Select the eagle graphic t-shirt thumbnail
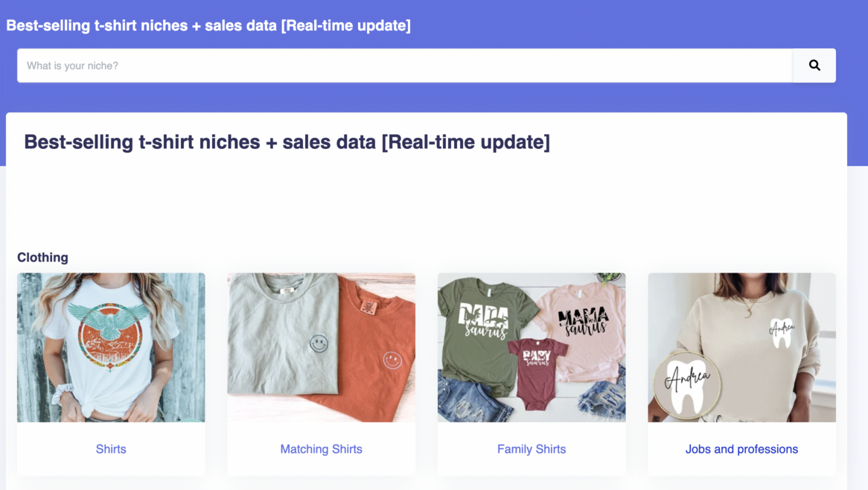Screen dimensions: 868x490 pos(111,347)
